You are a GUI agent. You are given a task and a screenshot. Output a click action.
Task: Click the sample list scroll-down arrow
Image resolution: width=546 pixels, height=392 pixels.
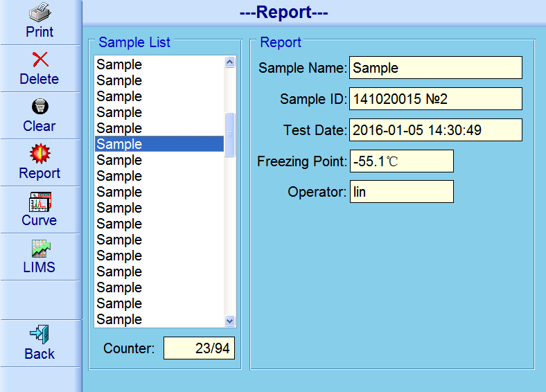point(229,321)
